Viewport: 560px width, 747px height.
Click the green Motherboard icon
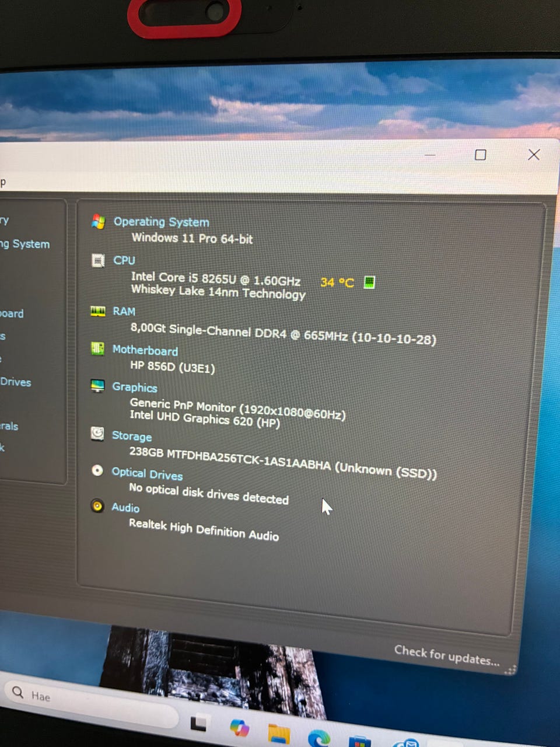coord(97,349)
